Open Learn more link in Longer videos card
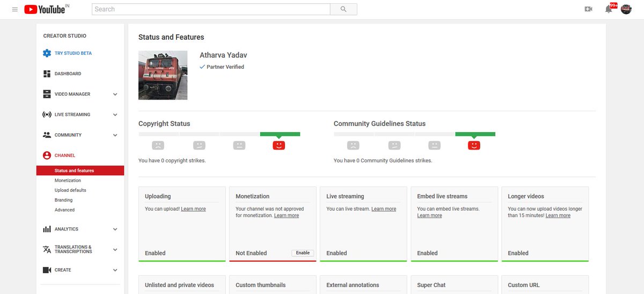The image size is (644, 294). click(558, 215)
